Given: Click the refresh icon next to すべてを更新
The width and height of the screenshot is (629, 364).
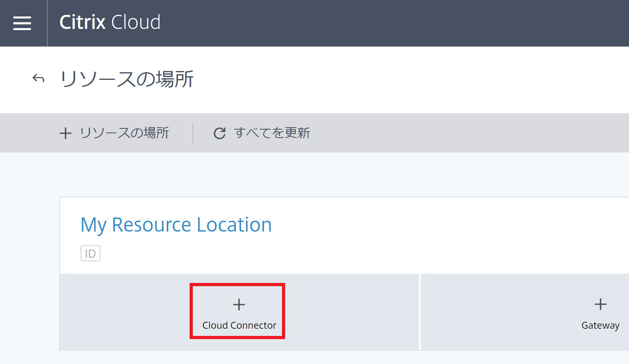Looking at the screenshot, I should pyautogui.click(x=219, y=133).
